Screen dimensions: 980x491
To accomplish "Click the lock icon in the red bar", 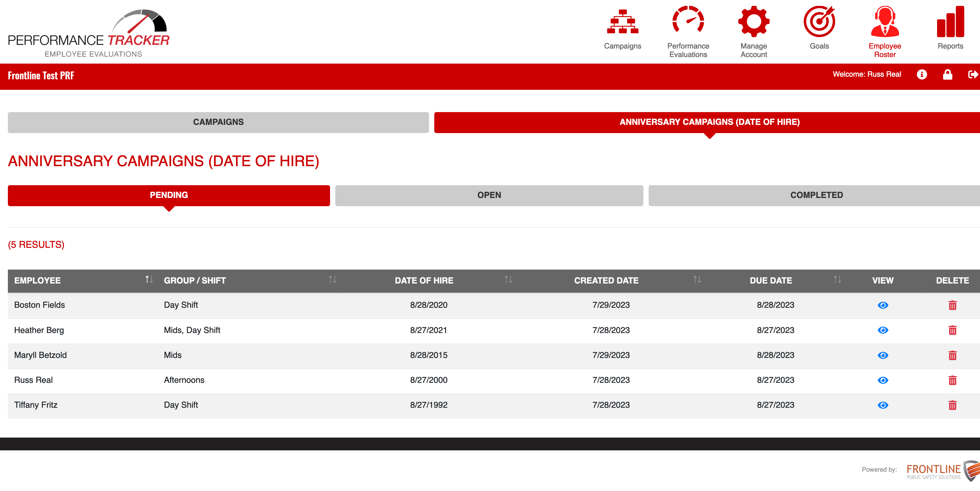I will click(948, 74).
